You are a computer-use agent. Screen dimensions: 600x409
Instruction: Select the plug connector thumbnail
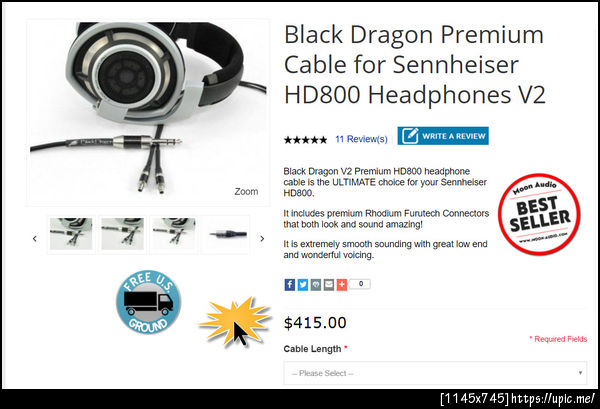(225, 234)
